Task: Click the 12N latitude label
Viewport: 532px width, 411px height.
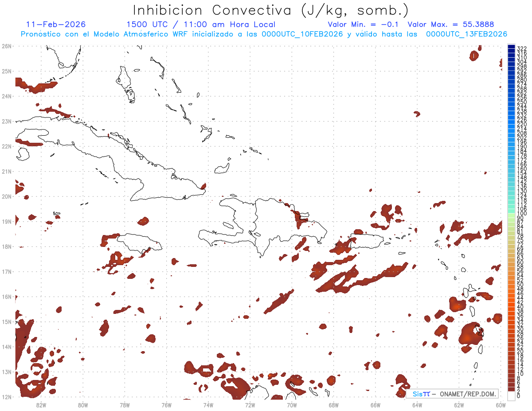Action: coord(7,397)
